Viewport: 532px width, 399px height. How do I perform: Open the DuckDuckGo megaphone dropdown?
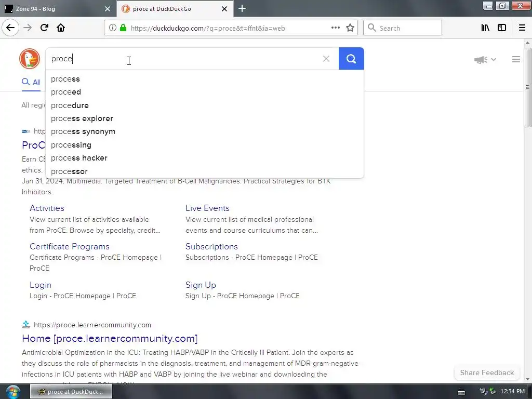pos(485,60)
